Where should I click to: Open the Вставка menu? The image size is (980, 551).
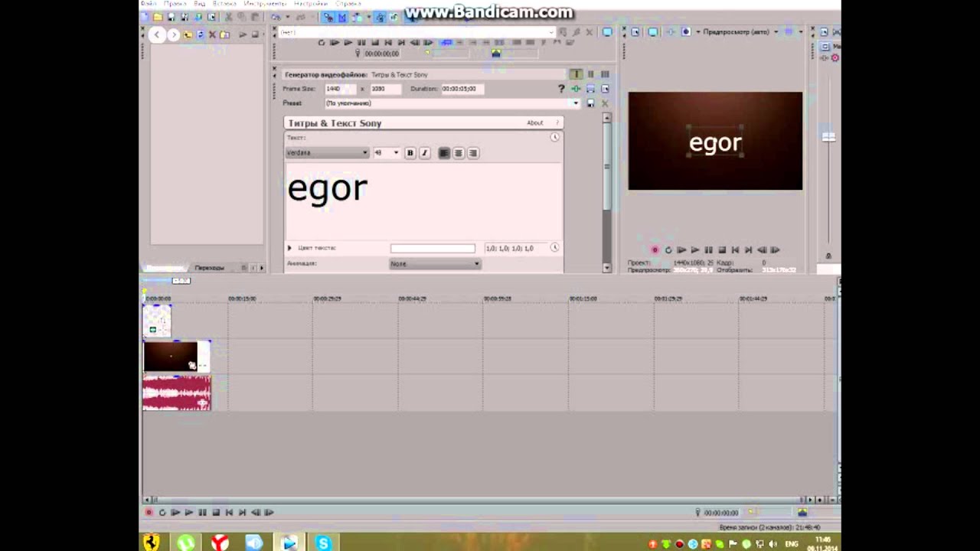click(224, 4)
